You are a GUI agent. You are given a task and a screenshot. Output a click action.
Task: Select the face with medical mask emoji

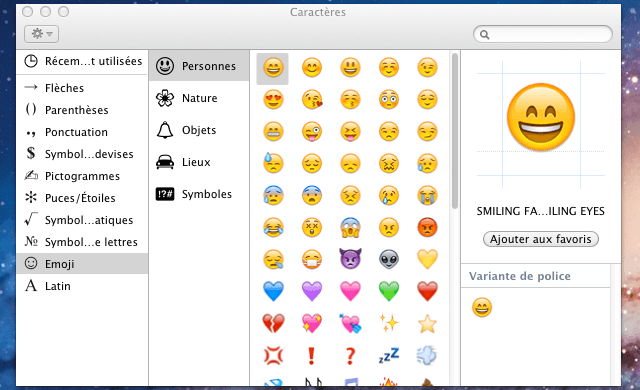pyautogui.click(x=312, y=259)
